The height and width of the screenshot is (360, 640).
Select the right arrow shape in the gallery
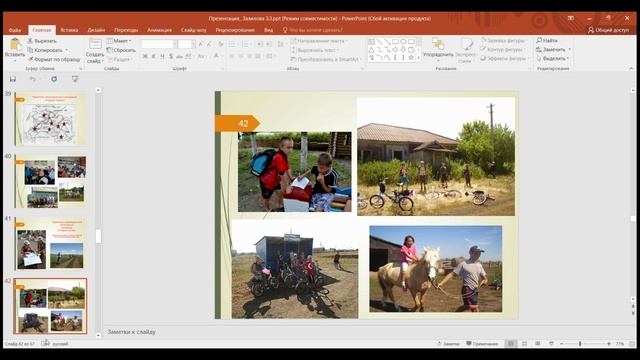[x=395, y=50]
